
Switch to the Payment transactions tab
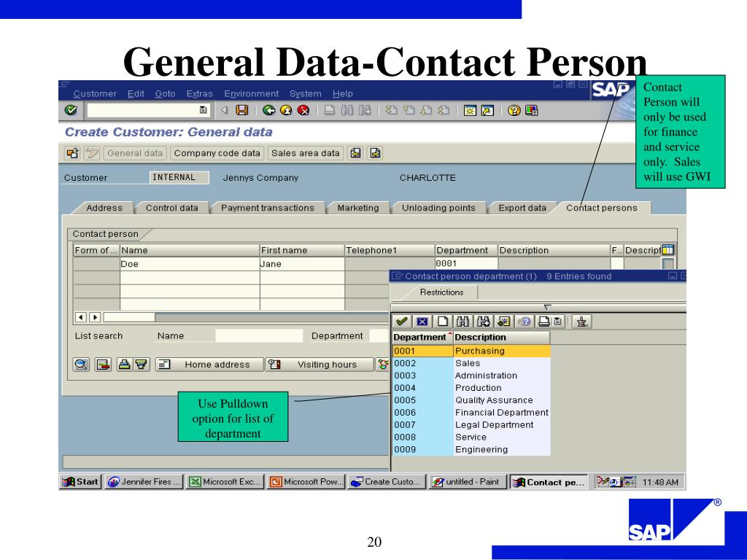(x=267, y=208)
